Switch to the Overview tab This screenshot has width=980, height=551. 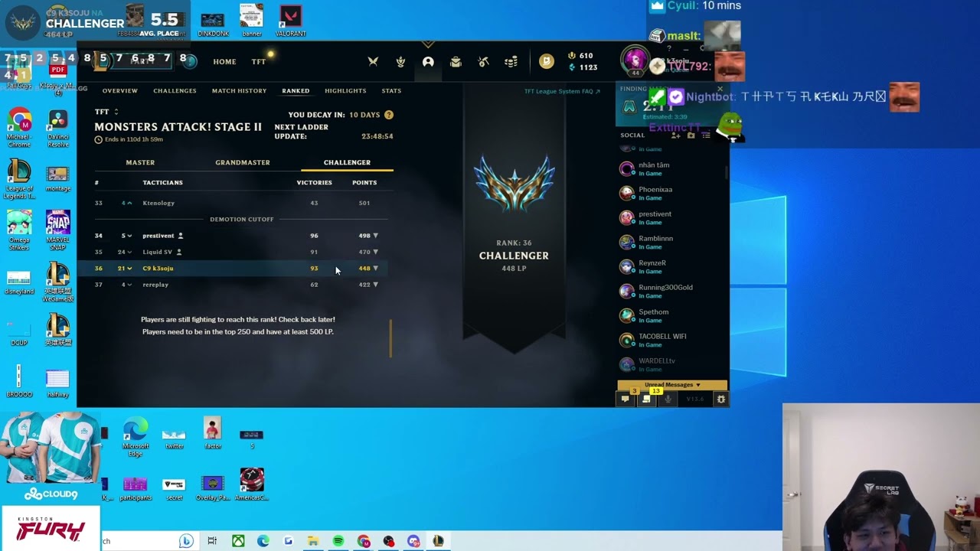point(120,91)
